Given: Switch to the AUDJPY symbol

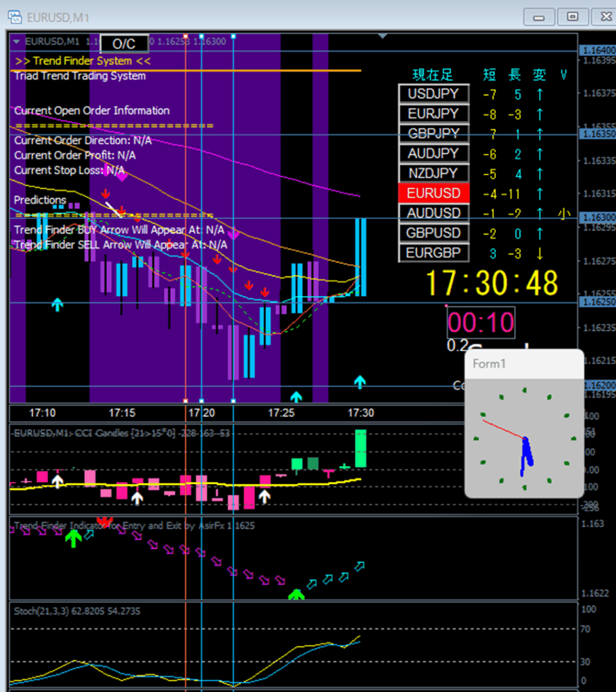Looking at the screenshot, I should coord(433,153).
